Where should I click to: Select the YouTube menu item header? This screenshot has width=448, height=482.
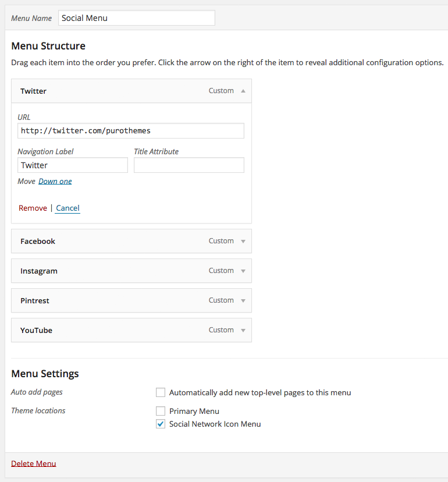[x=87, y=330]
